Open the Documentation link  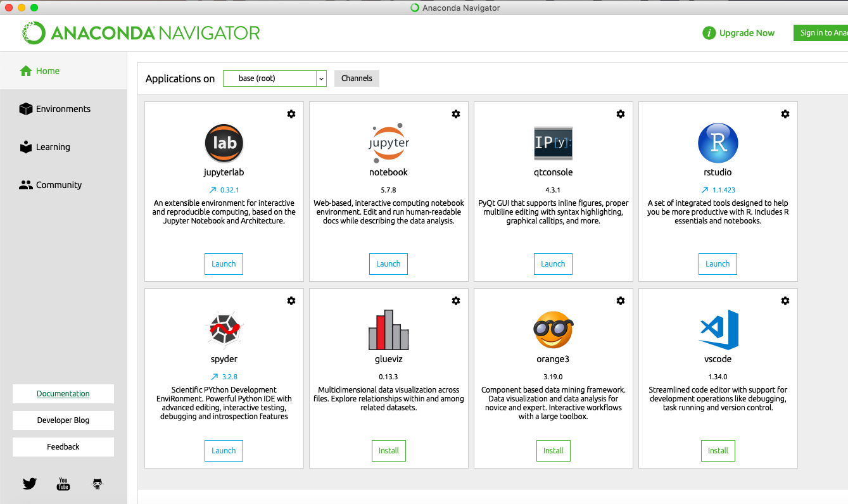[63, 394]
